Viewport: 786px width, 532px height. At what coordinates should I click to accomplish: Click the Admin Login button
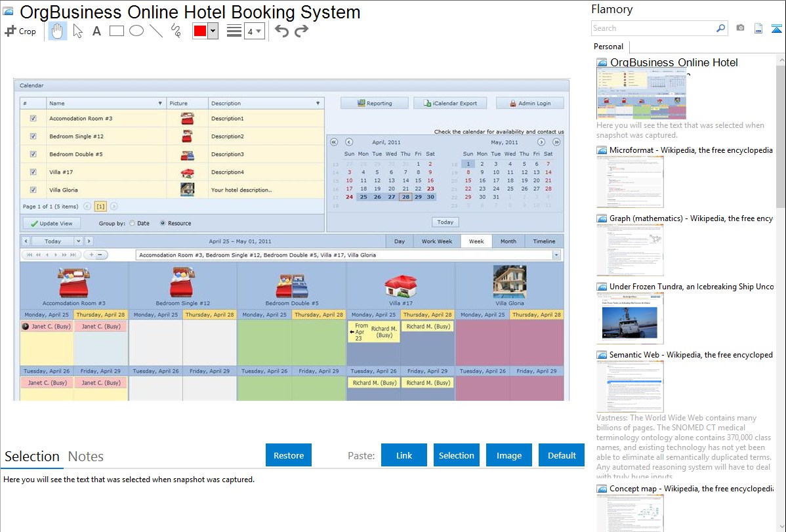(530, 103)
